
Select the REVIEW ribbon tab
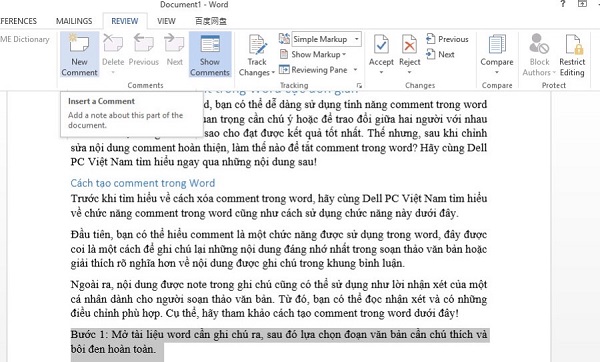(125, 21)
